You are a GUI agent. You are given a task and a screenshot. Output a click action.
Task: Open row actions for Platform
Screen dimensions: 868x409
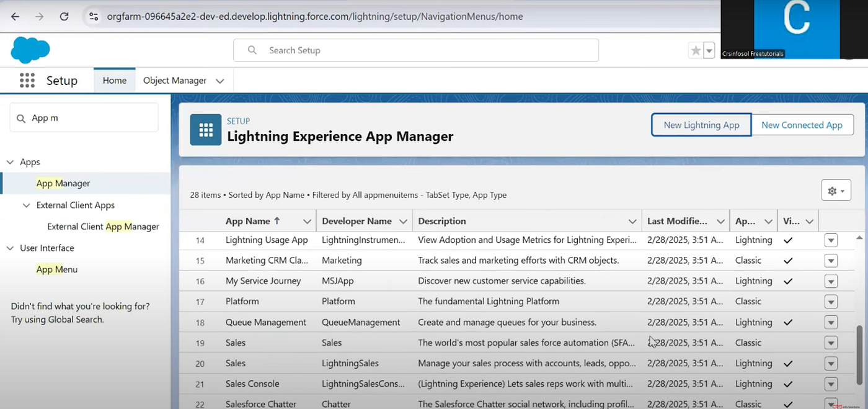click(x=831, y=302)
